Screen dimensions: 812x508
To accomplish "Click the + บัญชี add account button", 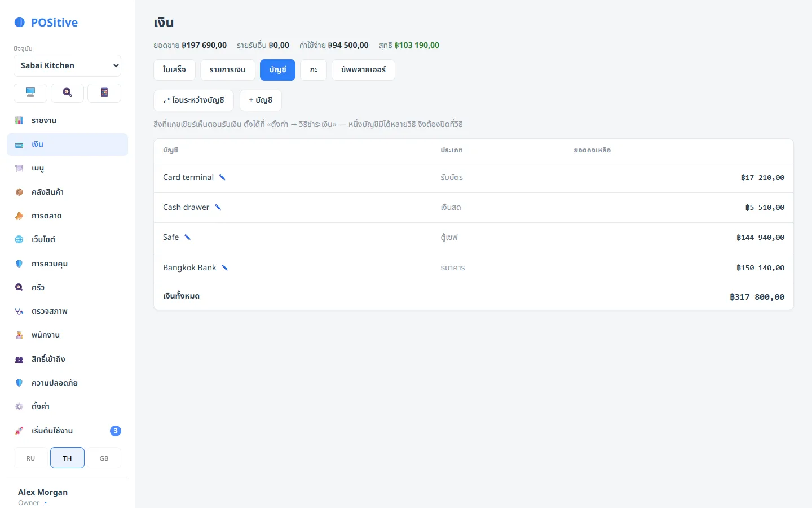I will point(261,100).
